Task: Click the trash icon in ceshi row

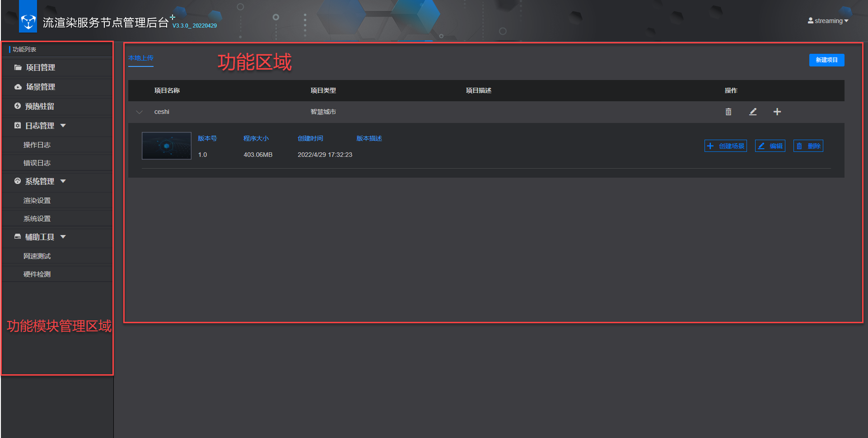Action: (x=728, y=112)
